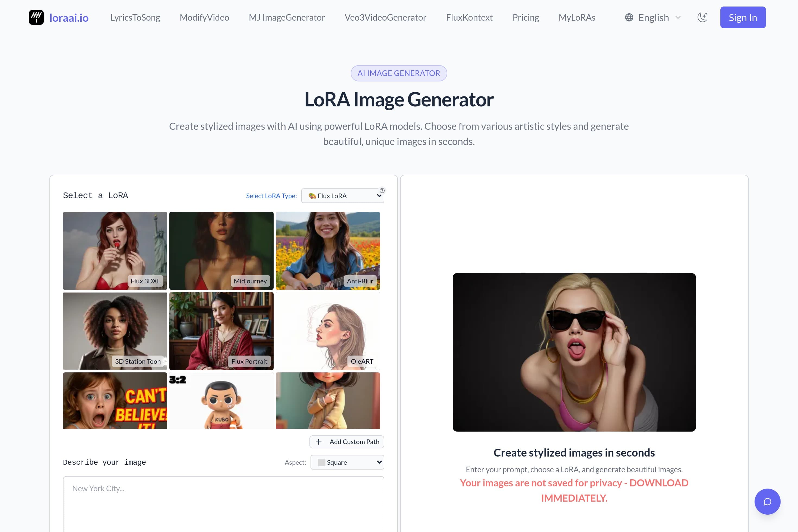Select the Midjourney LoRA thumbnail
This screenshot has height=532, width=798.
(x=221, y=251)
